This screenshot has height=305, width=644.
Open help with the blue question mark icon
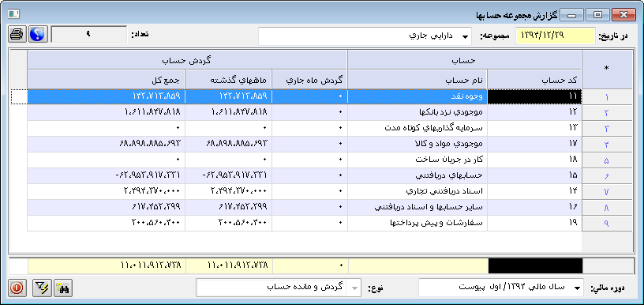click(38, 34)
